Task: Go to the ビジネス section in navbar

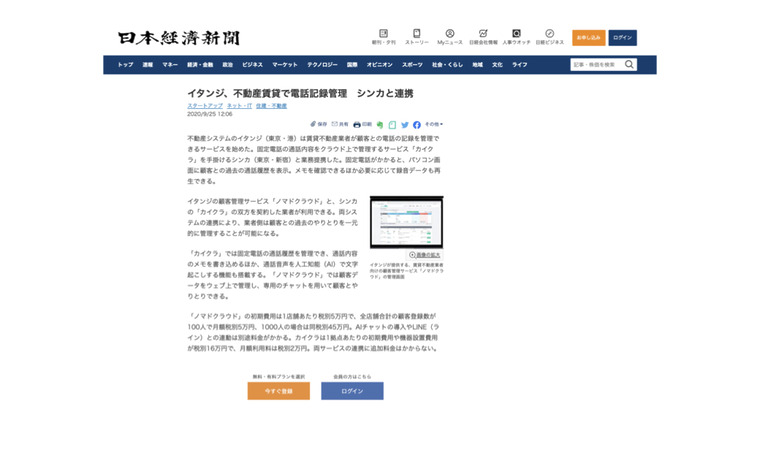Action: [x=252, y=65]
